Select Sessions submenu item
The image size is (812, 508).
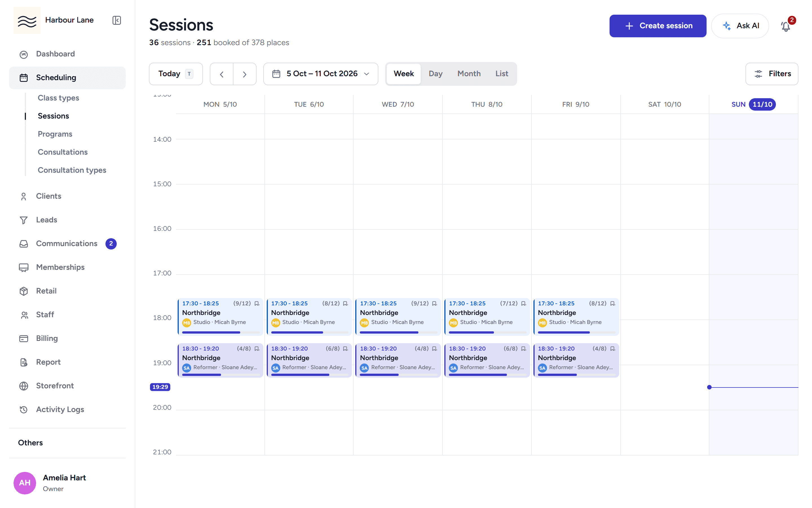coord(53,116)
